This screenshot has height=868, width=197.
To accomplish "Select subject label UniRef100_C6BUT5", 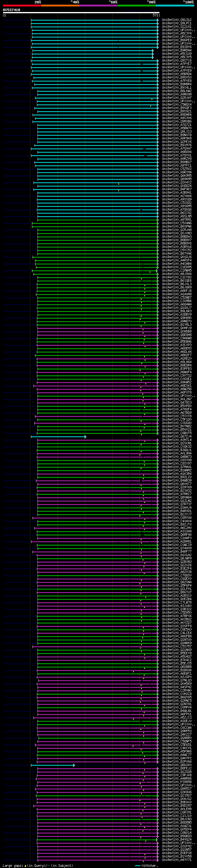I will [177, 433].
